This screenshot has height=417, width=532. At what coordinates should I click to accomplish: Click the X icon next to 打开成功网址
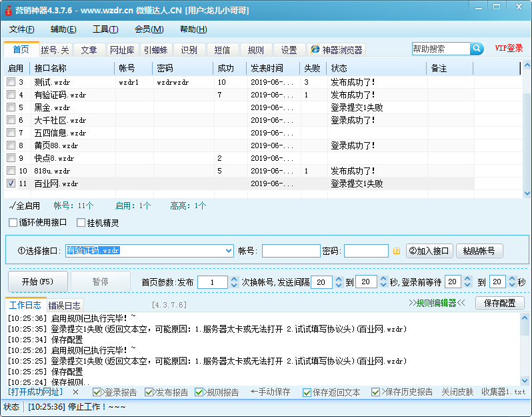(75, 392)
